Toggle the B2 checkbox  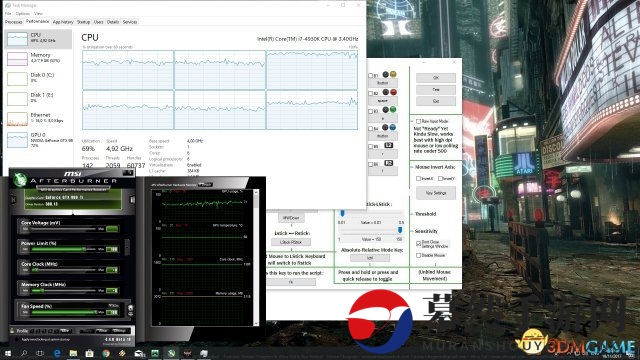click(x=371, y=93)
